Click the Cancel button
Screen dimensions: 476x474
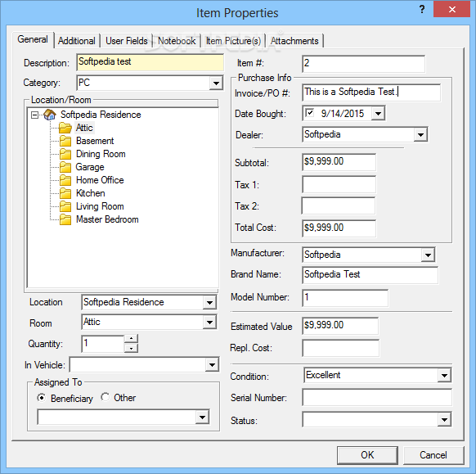pyautogui.click(x=433, y=455)
